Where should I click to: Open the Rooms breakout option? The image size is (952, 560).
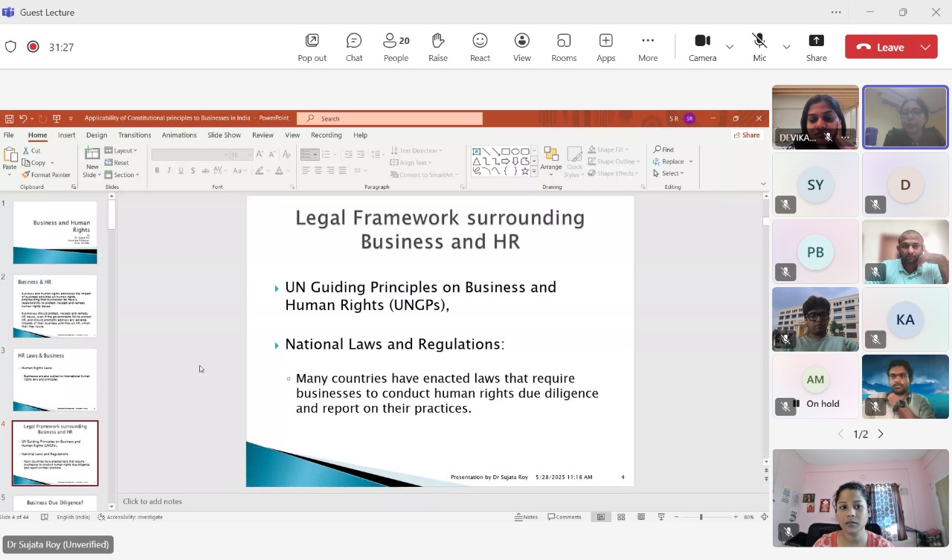(564, 47)
